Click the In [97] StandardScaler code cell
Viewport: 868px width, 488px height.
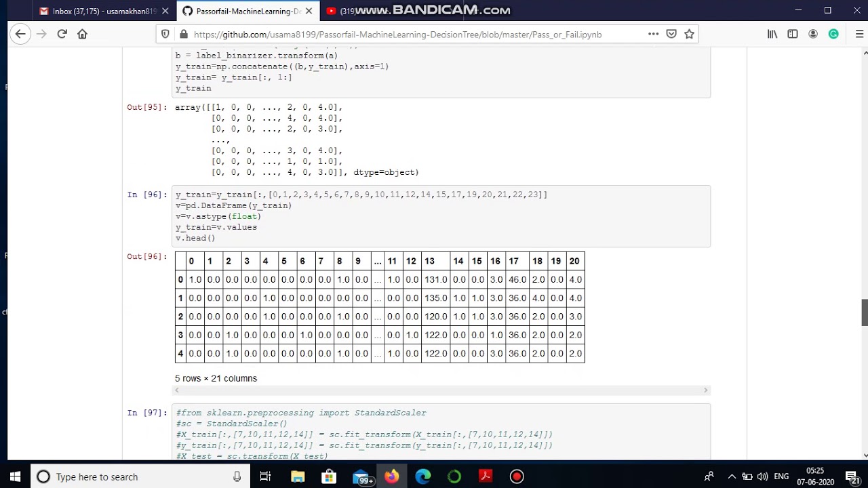pos(442,434)
